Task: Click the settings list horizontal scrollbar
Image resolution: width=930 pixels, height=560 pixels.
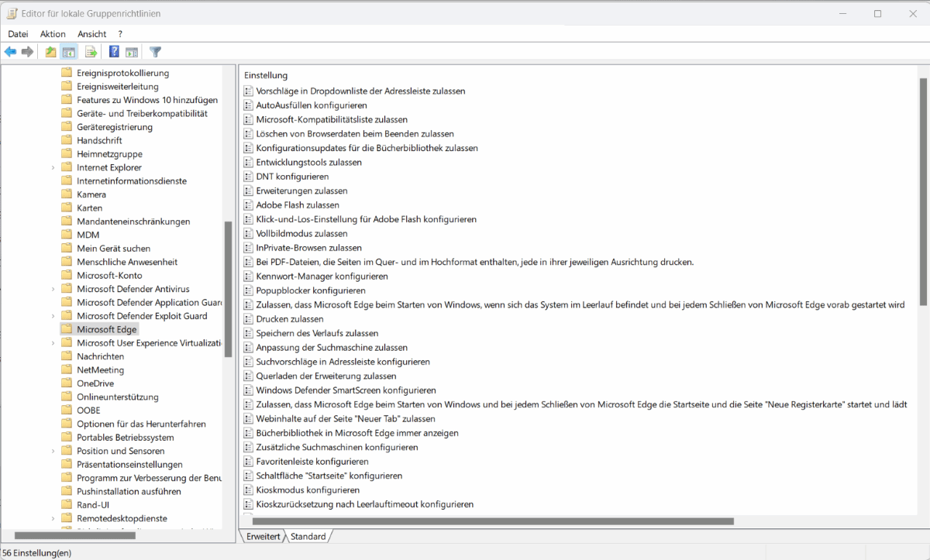Action: click(492, 521)
